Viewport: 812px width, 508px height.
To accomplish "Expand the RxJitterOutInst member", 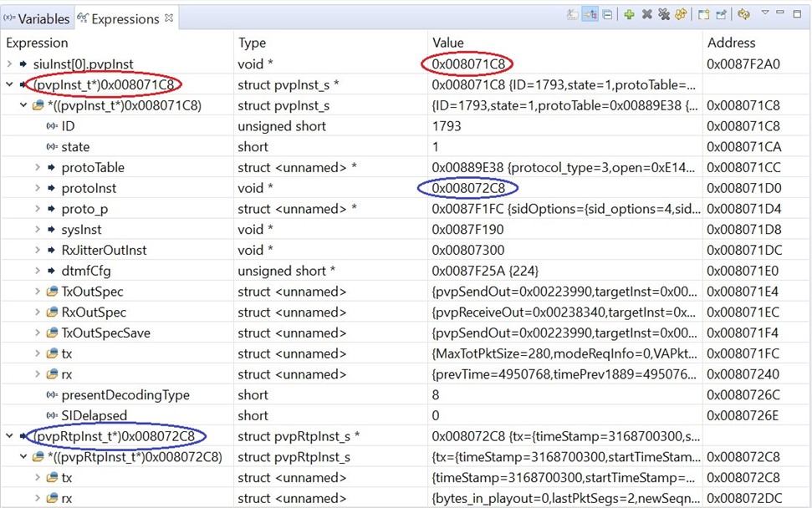I will pyautogui.click(x=38, y=250).
